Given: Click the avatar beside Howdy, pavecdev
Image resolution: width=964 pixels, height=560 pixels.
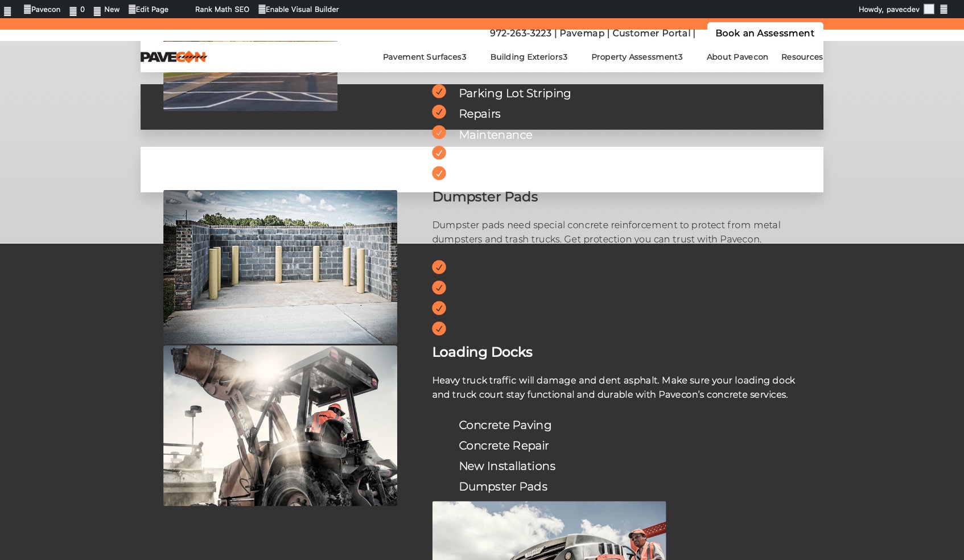Looking at the screenshot, I should (929, 9).
